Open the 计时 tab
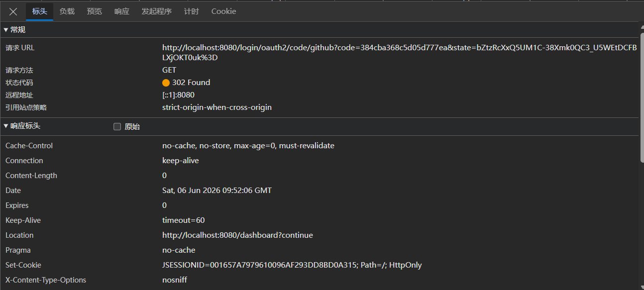The height and width of the screenshot is (290, 644). (191, 11)
